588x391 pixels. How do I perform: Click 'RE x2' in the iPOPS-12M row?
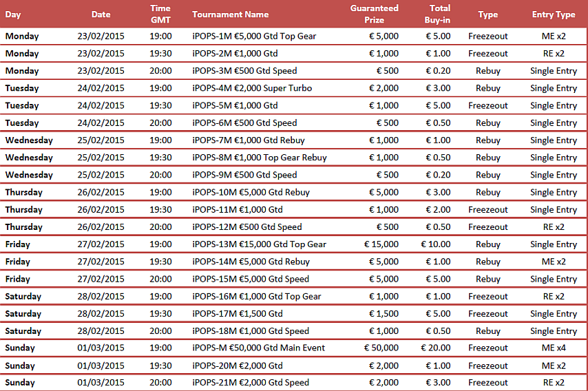tap(554, 226)
